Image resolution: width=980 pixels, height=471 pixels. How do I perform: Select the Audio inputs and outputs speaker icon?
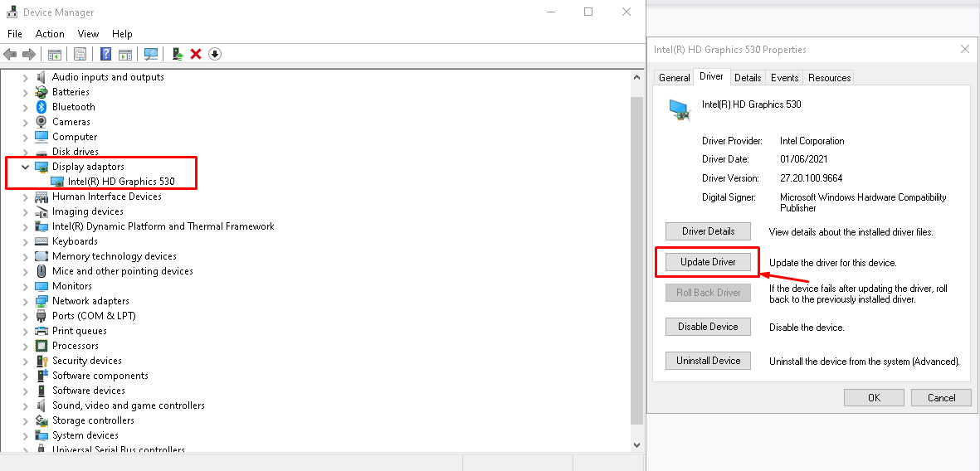point(41,77)
